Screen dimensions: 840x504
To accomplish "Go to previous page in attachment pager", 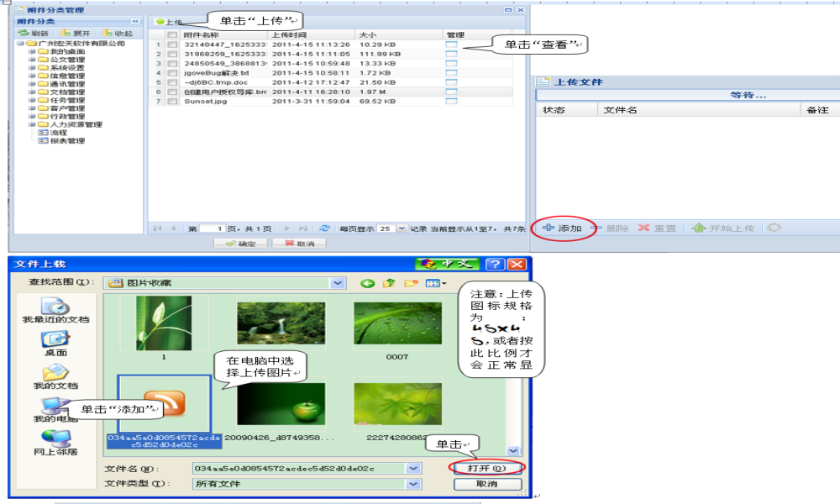I will [173, 228].
